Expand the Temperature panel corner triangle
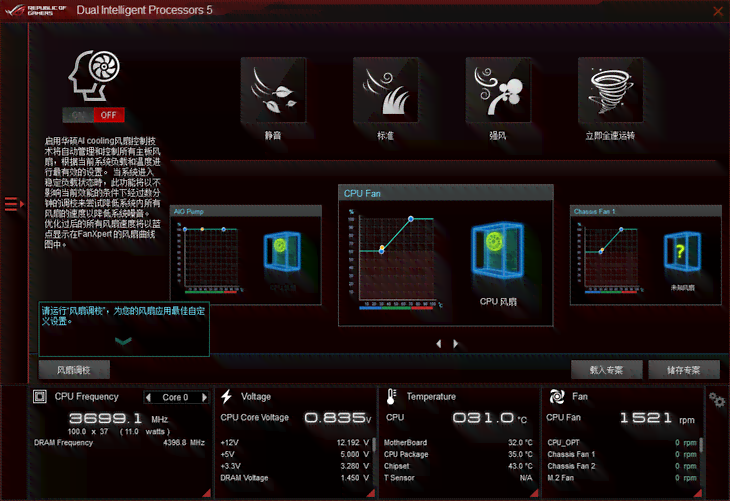The image size is (730, 501). (534, 493)
